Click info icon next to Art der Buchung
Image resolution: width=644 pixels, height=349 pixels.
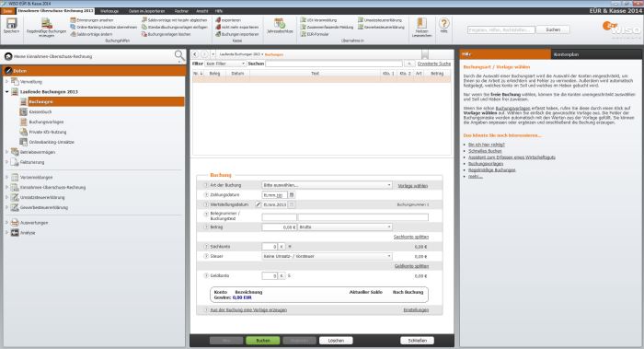206,185
